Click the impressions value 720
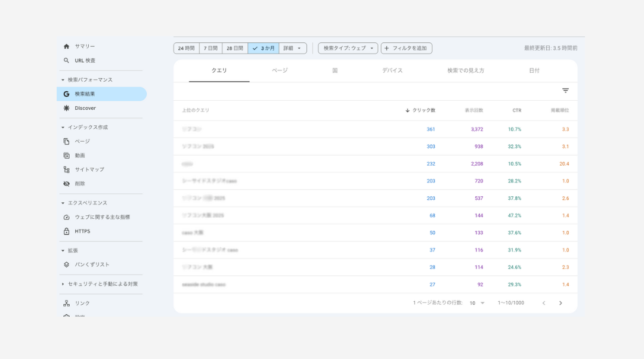 coord(479,181)
